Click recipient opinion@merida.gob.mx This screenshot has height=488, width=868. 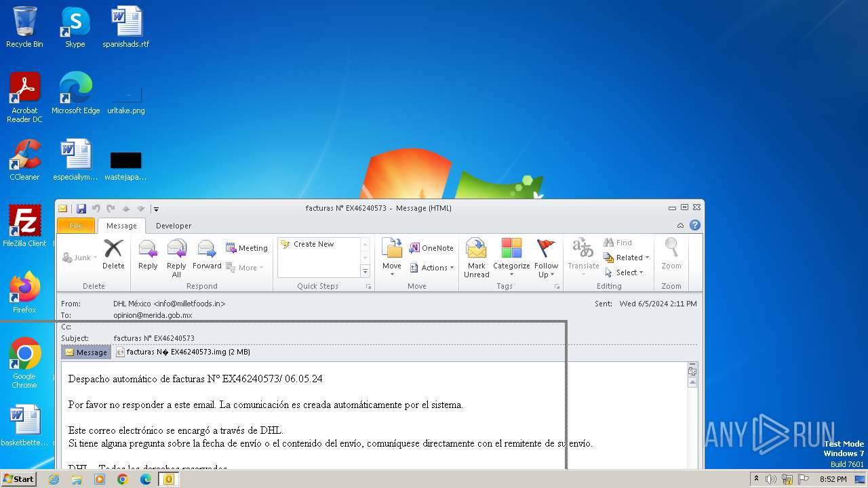pos(153,315)
